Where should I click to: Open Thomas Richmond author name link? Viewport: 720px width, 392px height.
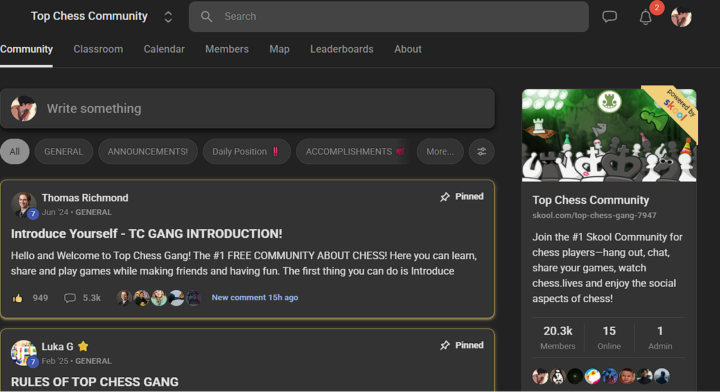(85, 198)
